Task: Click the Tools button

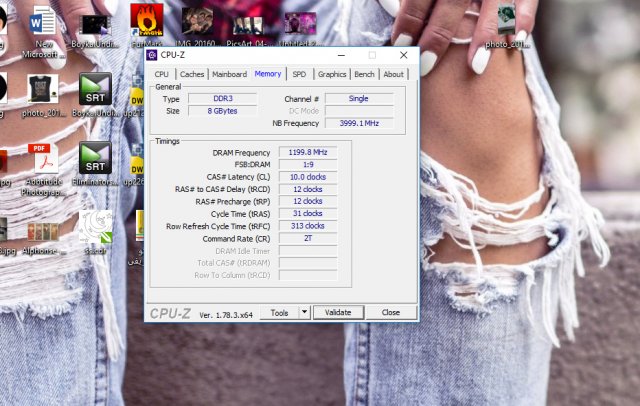Action: pyautogui.click(x=280, y=313)
